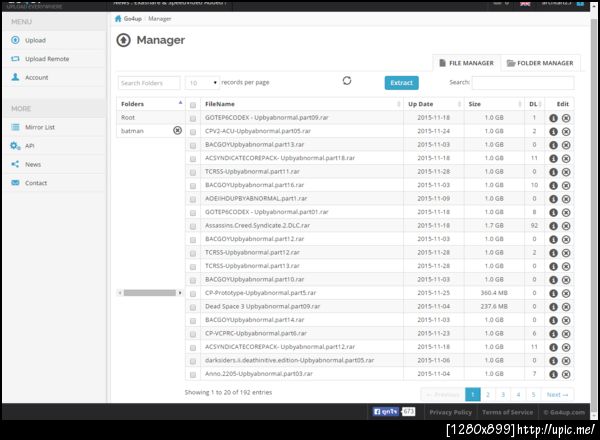Sort by the Size column header
The image size is (600, 440).
[x=494, y=104]
